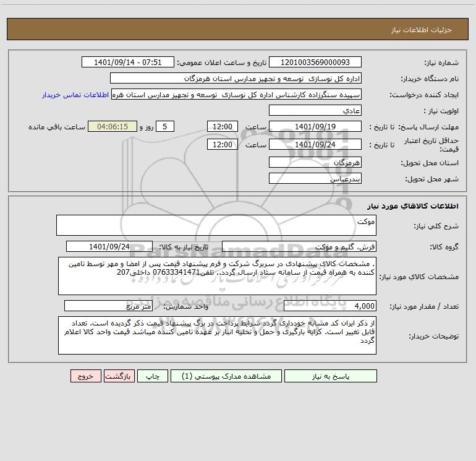This screenshot has width=476, height=461.
Task: Click the توضیحات خریدار label
Action: tap(434, 337)
